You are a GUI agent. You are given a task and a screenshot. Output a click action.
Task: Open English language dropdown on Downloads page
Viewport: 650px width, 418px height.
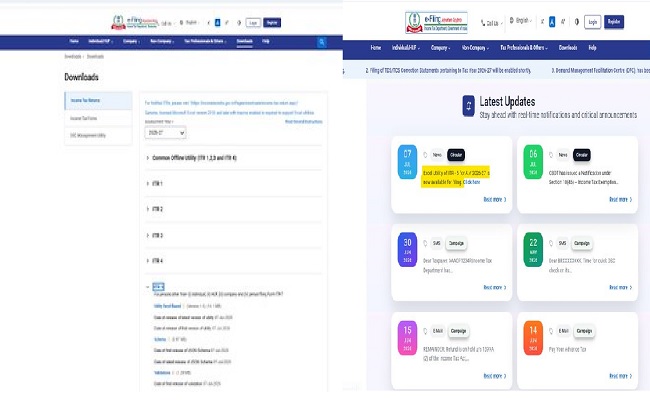click(190, 22)
